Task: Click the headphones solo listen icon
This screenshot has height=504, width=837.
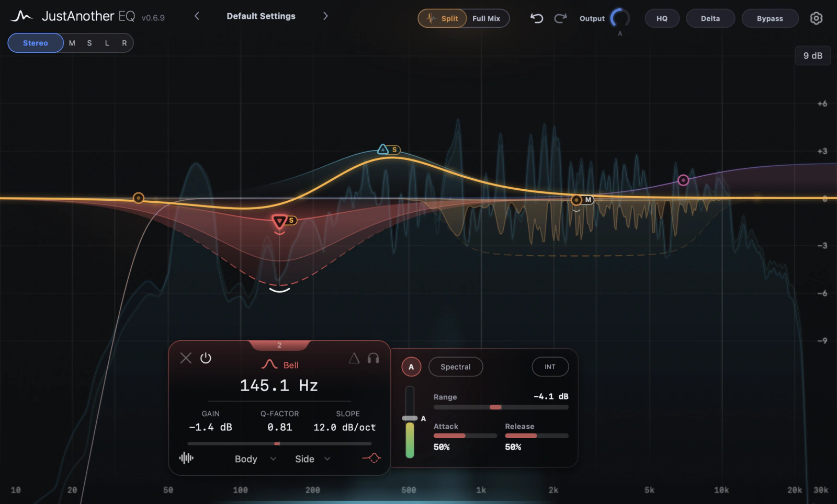Action: [373, 358]
